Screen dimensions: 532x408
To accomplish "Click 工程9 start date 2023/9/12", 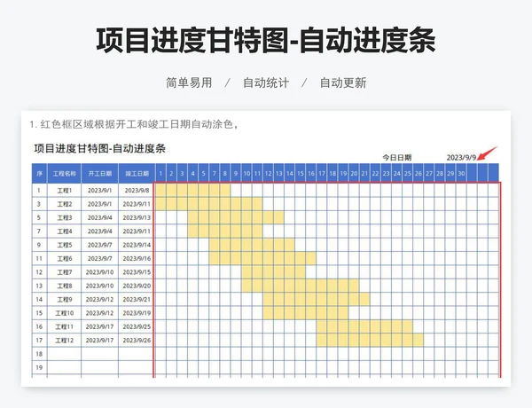I will pyautogui.click(x=99, y=300).
